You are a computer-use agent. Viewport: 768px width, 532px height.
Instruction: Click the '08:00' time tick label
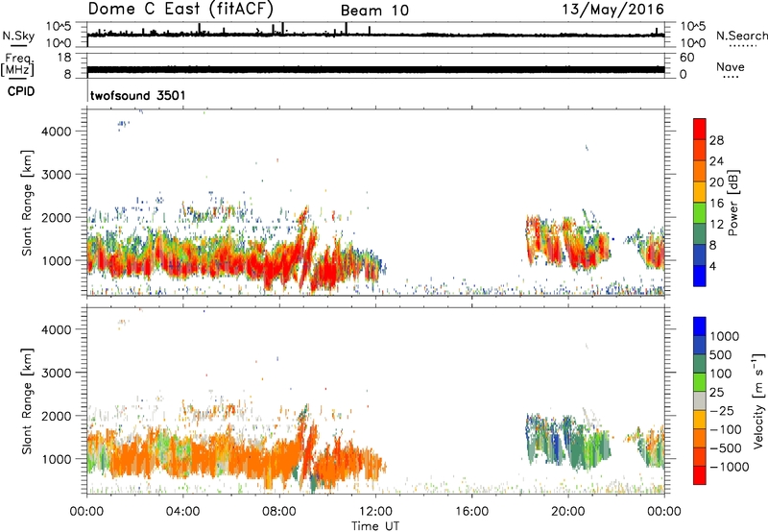(279, 512)
